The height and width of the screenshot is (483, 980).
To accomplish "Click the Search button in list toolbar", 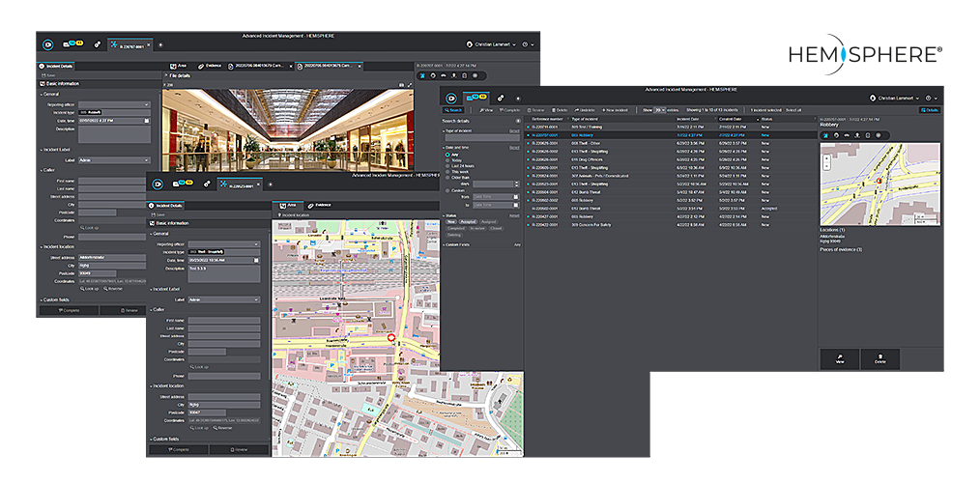I will click(453, 110).
